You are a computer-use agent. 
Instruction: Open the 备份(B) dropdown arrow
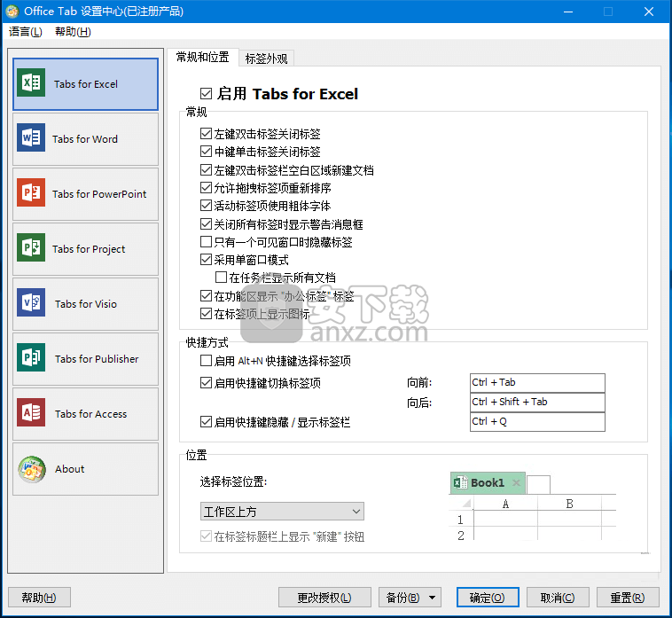432,598
